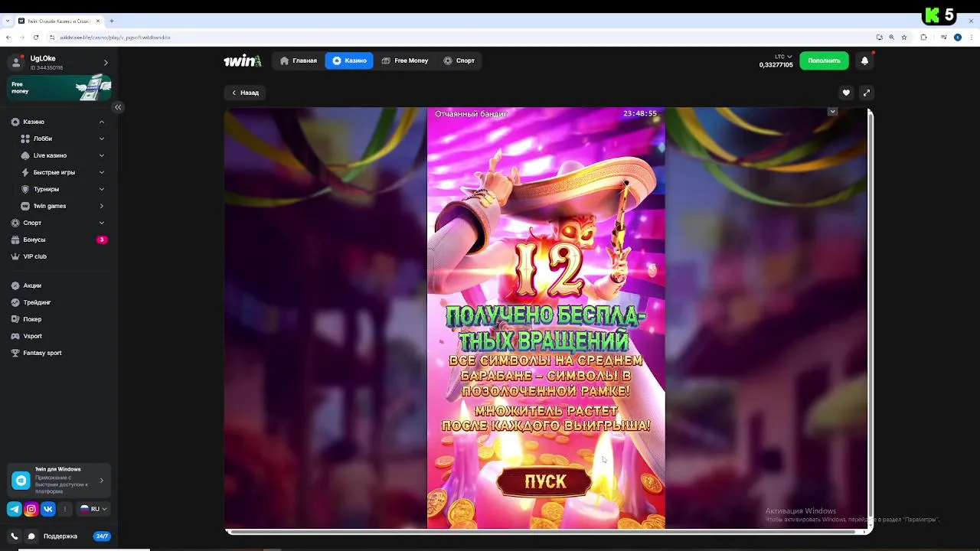Click the Пополнить deposit button
Screen dimensions: 980x551
[824, 60]
